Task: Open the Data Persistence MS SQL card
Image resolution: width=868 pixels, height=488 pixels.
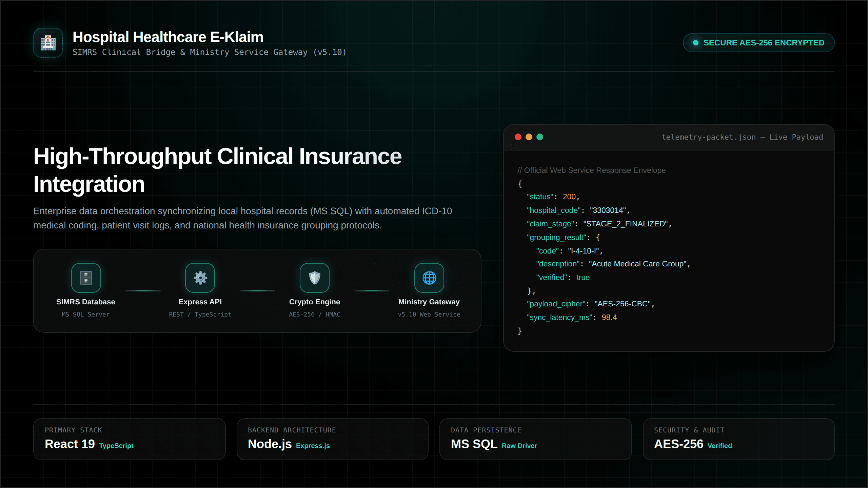Action: pos(535,439)
